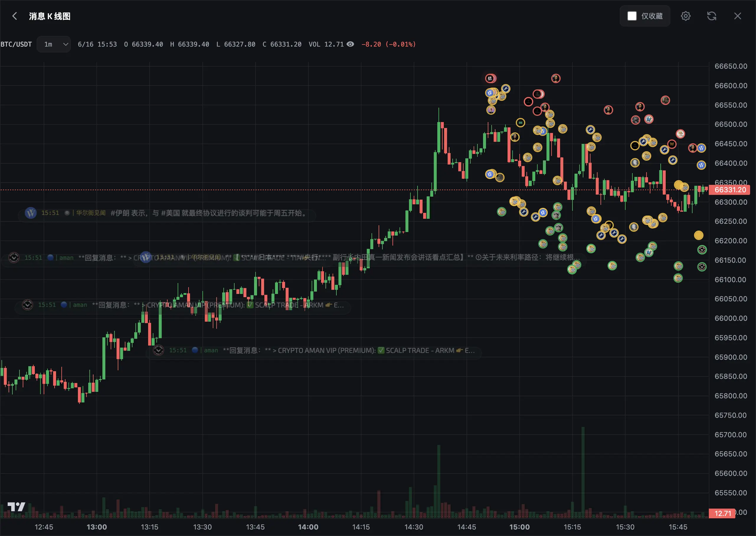Viewport: 756px width, 536px height.
Task: Open the red-ringed sunglasses man photo marker
Action: pyautogui.click(x=665, y=100)
